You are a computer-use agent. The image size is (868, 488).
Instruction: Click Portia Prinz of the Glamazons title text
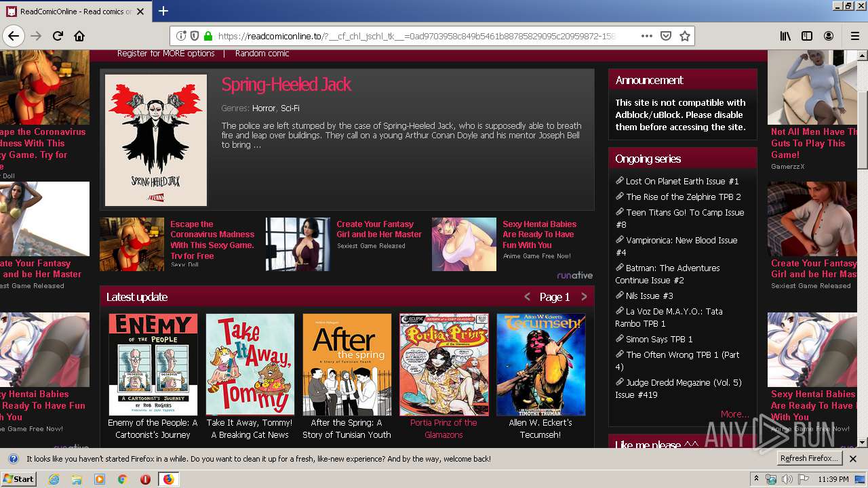tap(443, 428)
